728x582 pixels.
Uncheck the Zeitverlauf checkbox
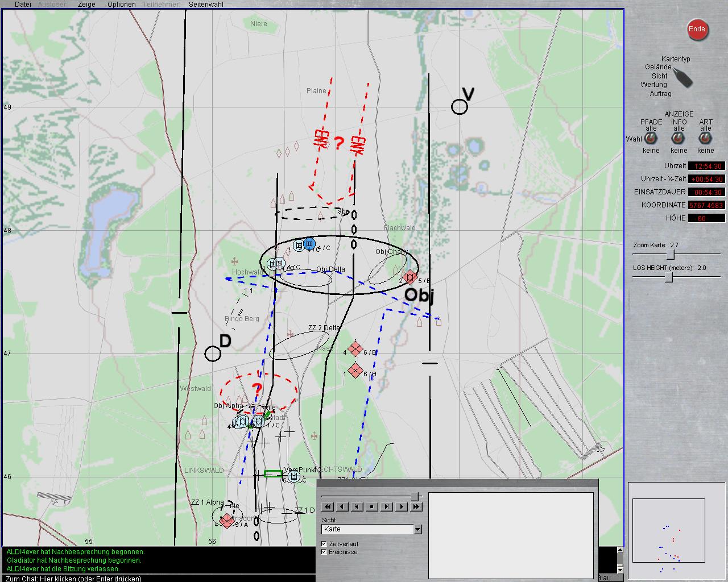pos(324,544)
